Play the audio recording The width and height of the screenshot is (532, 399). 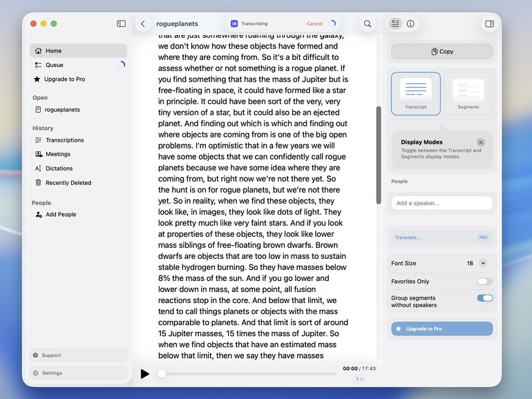pos(145,373)
